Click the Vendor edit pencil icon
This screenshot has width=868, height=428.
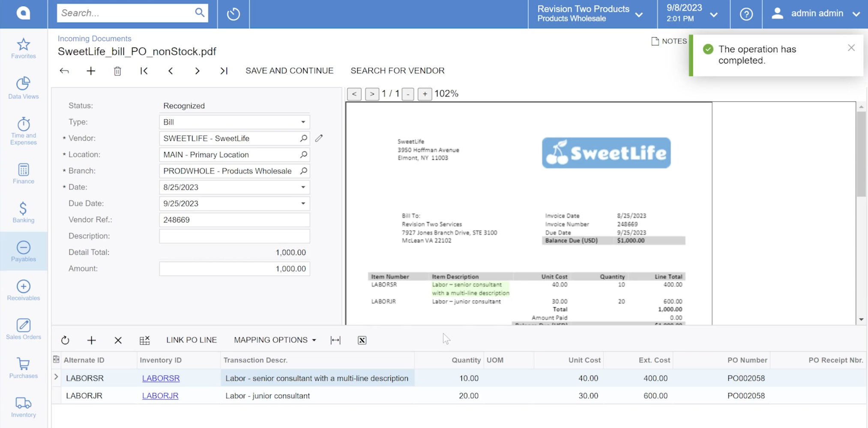point(319,138)
